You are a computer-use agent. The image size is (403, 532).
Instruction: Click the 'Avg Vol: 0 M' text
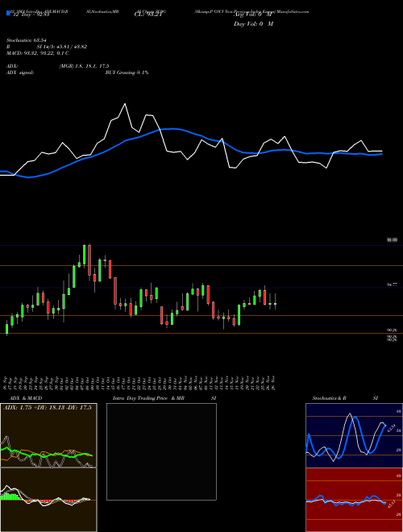click(x=253, y=15)
